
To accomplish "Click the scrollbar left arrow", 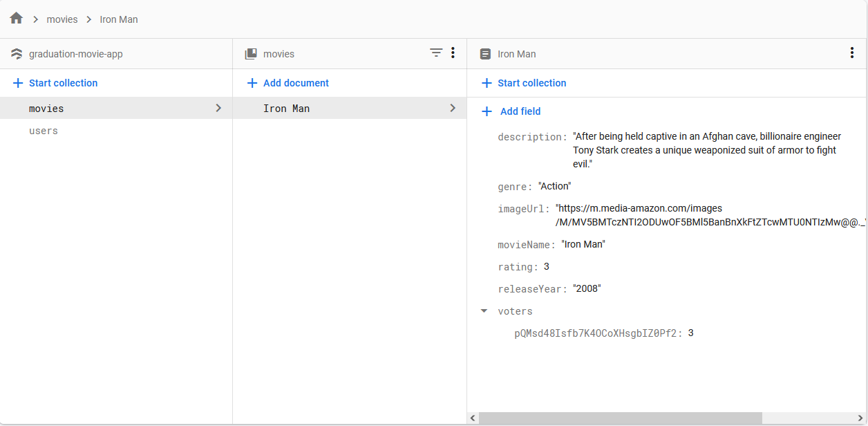I will pos(473,418).
